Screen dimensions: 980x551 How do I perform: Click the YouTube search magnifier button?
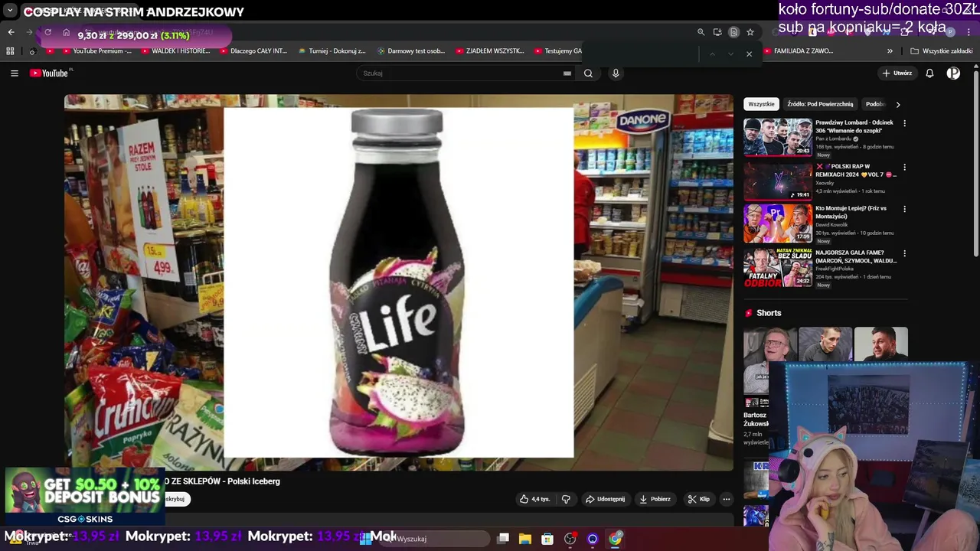tap(588, 73)
